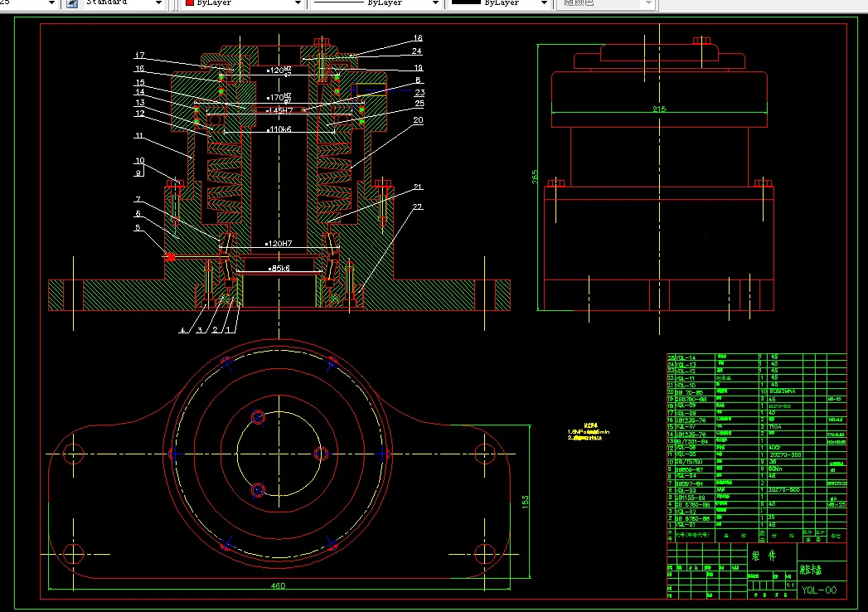Select parts list cell GB1155-88
Screen dimensions: 868x612
690,498
